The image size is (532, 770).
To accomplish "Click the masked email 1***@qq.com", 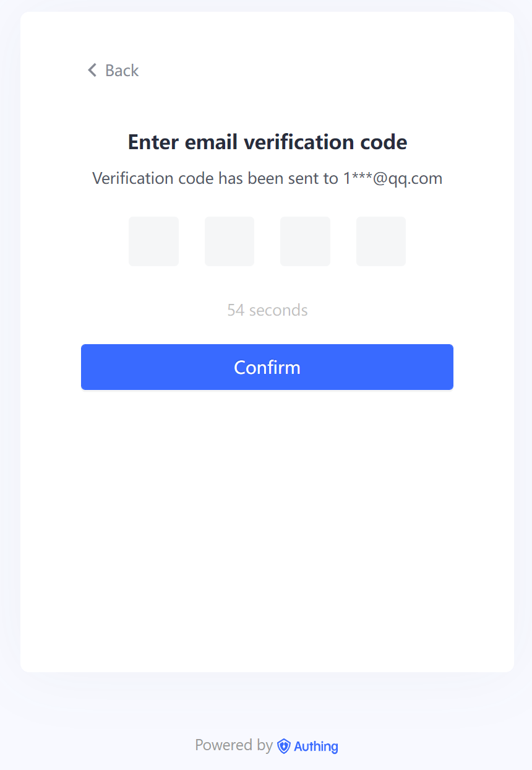I will tap(393, 179).
